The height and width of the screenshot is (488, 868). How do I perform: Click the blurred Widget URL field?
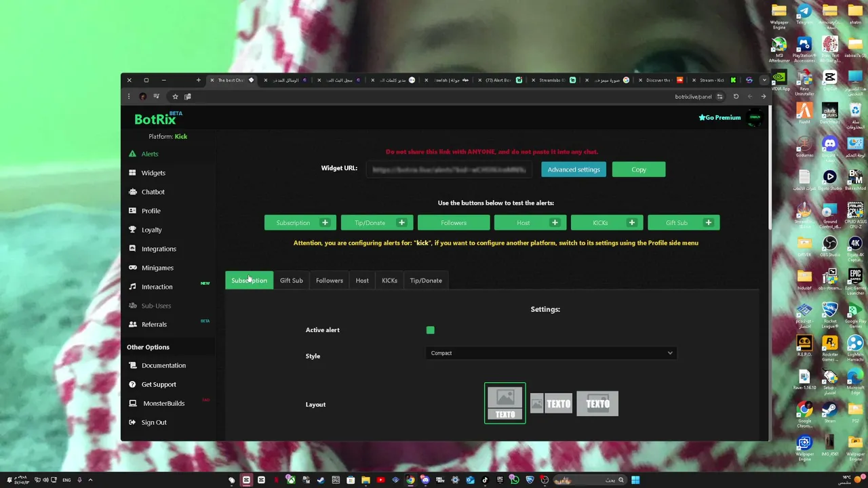click(x=450, y=169)
